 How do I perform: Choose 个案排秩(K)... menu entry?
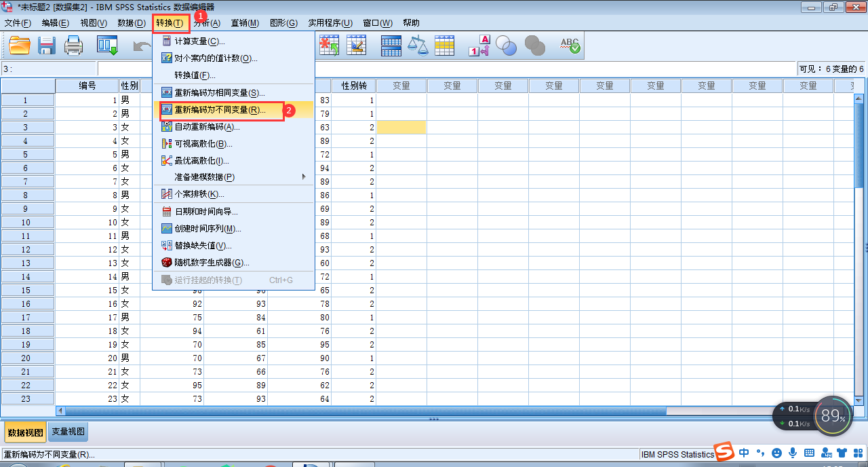(233, 194)
